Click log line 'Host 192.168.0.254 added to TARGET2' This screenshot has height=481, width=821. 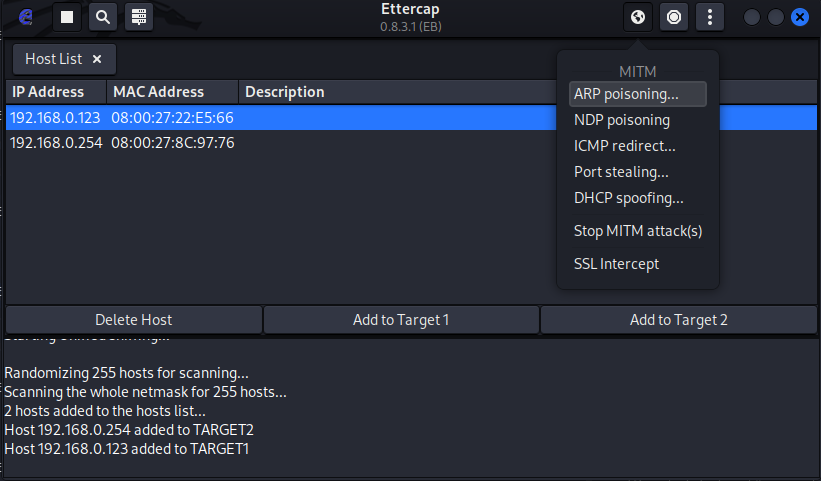point(129,430)
